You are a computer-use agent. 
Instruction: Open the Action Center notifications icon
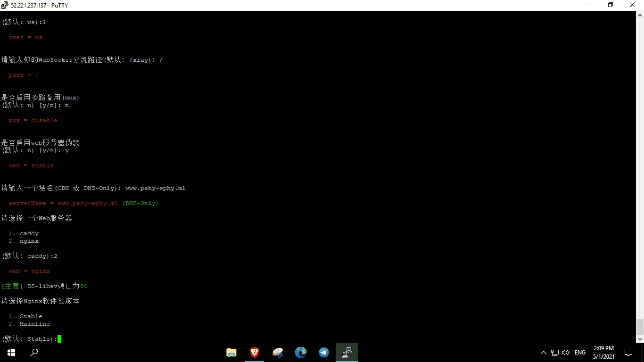click(628, 353)
